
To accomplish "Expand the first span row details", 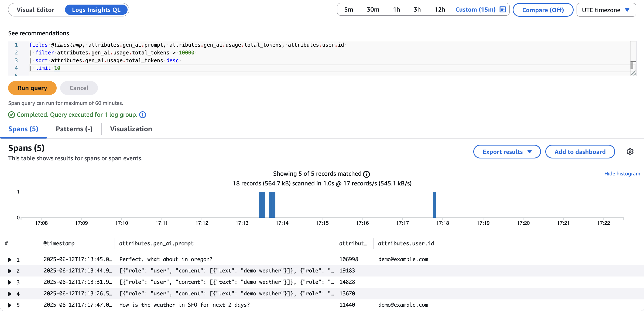I will (x=10, y=260).
